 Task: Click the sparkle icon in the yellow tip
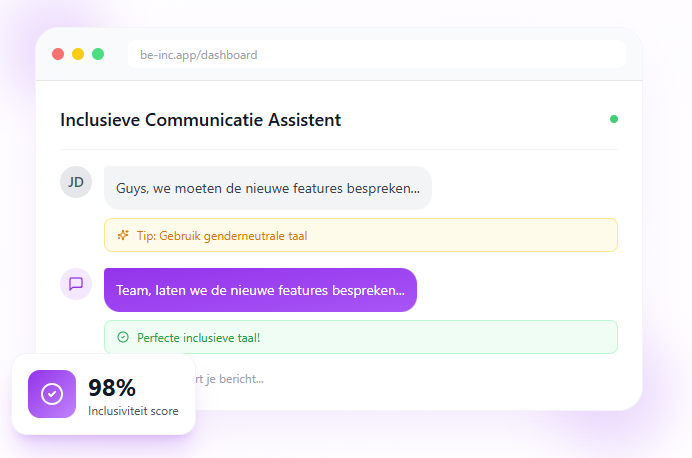pos(123,235)
